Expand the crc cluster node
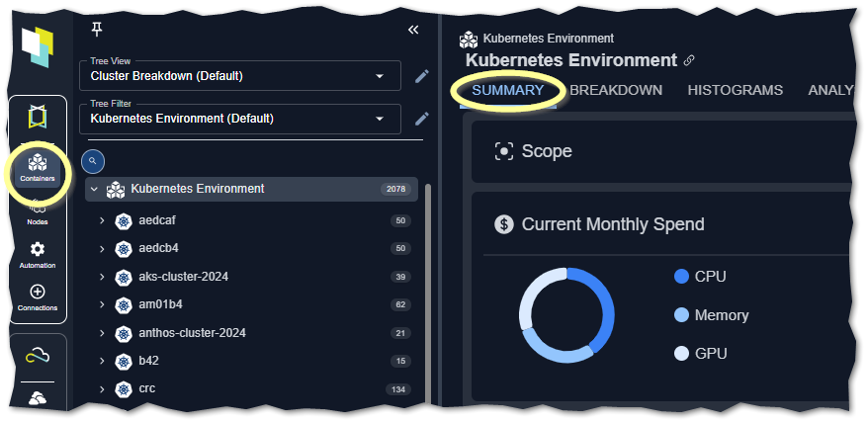 102,389
